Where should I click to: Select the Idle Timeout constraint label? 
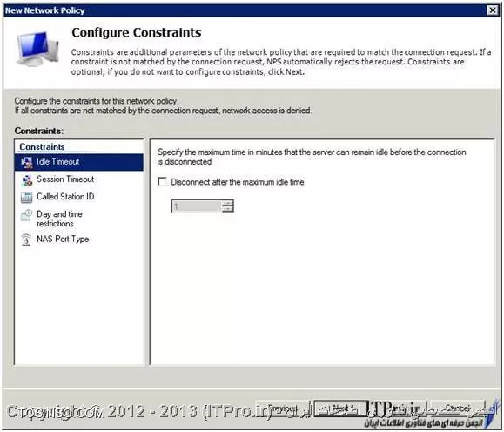click(x=57, y=161)
